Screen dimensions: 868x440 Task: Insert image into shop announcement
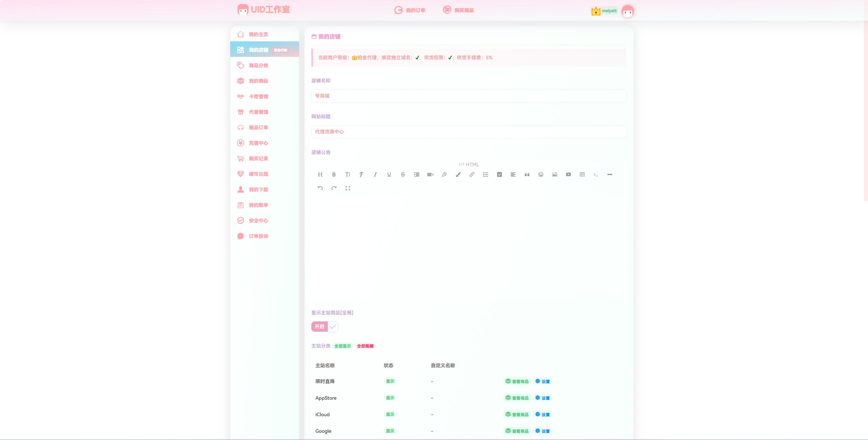tap(554, 174)
